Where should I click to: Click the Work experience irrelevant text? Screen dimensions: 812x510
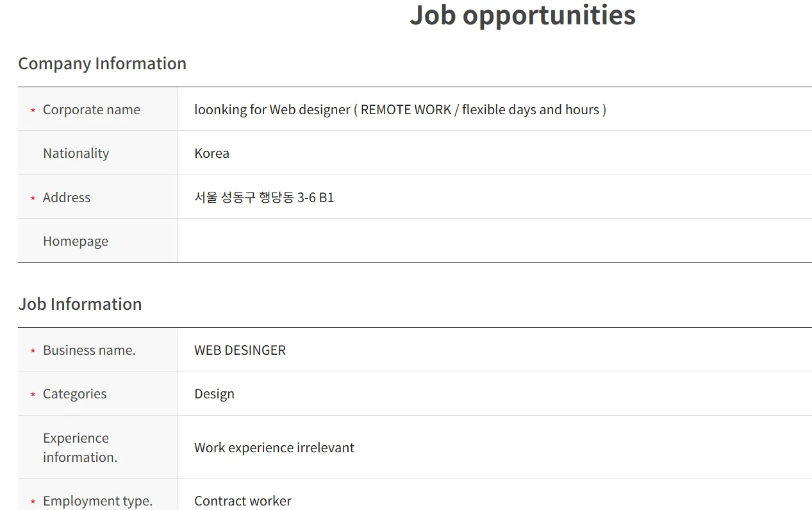274,448
